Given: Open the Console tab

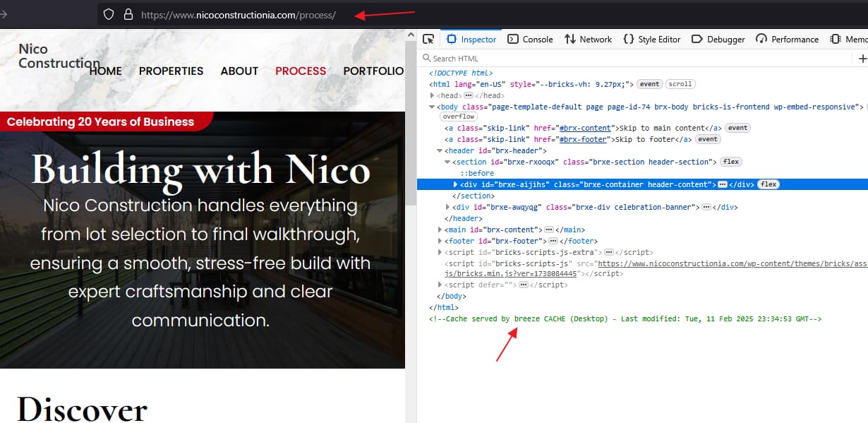Looking at the screenshot, I should (530, 40).
